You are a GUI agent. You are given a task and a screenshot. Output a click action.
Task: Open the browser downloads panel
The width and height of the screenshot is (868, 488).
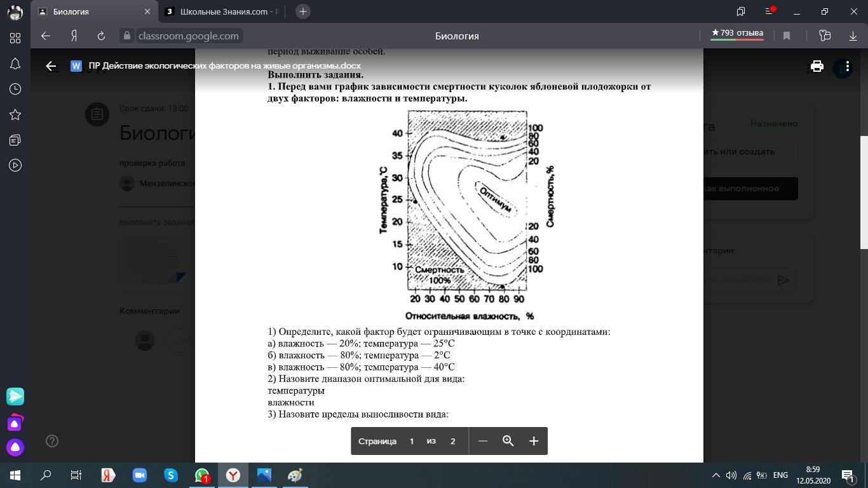pyautogui.click(x=853, y=36)
